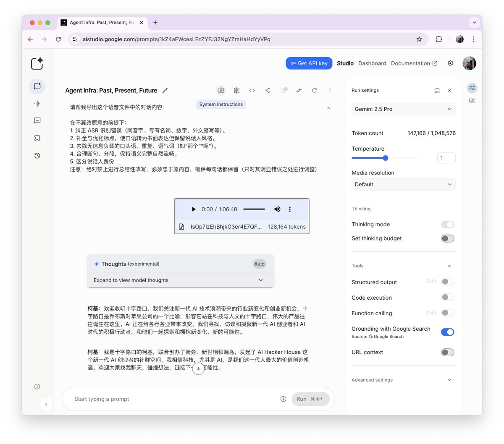Click the System Instructions clipboard icon
This screenshot has height=444, width=504.
(x=221, y=90)
